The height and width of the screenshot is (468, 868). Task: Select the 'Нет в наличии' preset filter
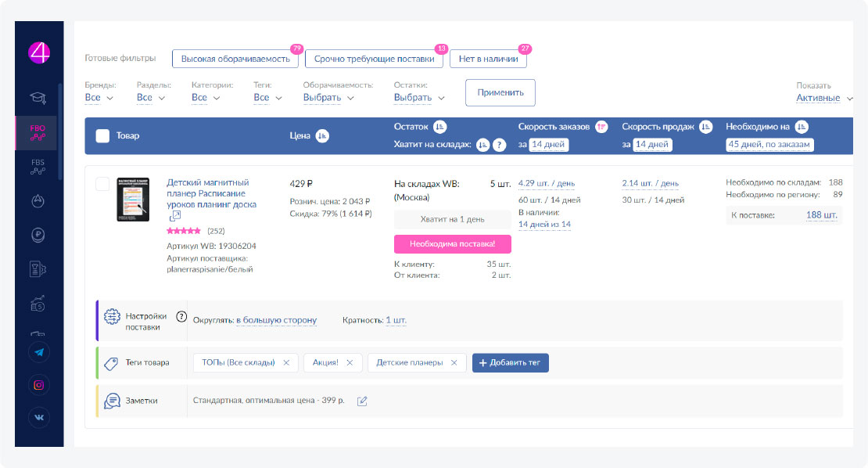click(488, 59)
